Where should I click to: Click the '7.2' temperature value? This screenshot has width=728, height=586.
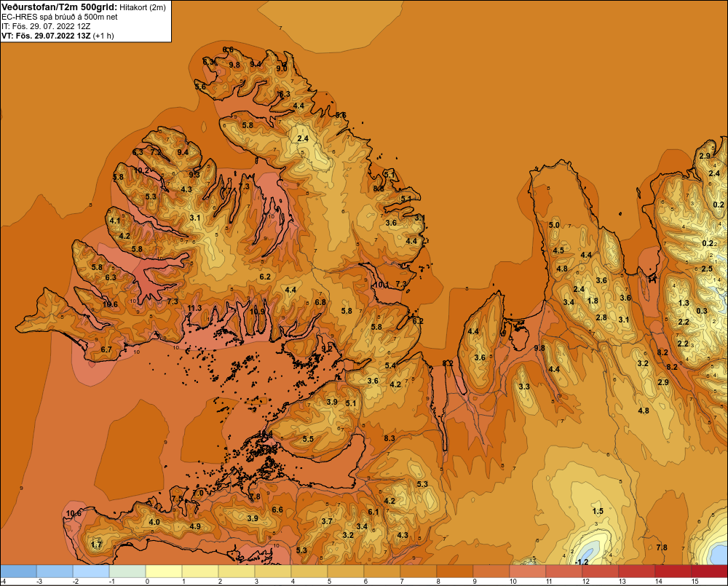coord(156,152)
